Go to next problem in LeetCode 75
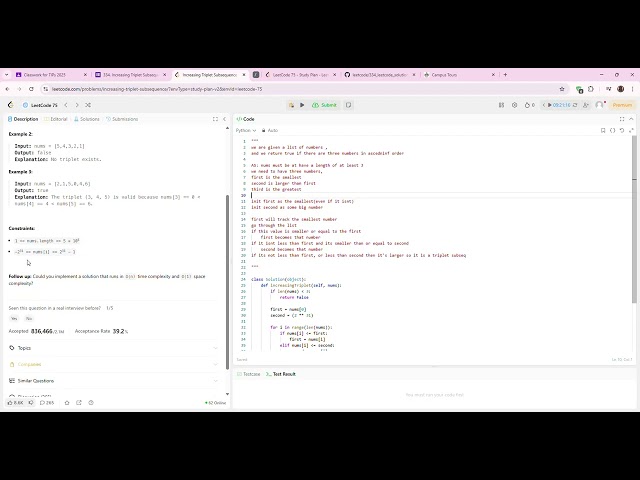 pos(77,105)
